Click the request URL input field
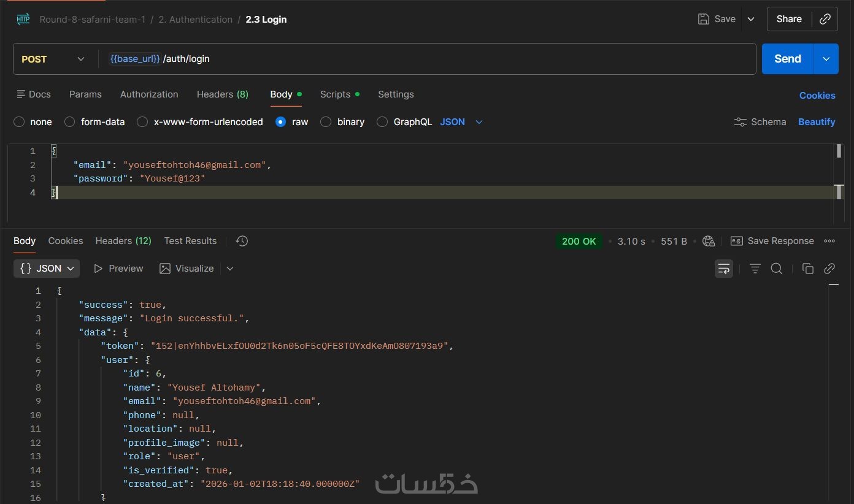This screenshot has height=504, width=854. point(429,59)
